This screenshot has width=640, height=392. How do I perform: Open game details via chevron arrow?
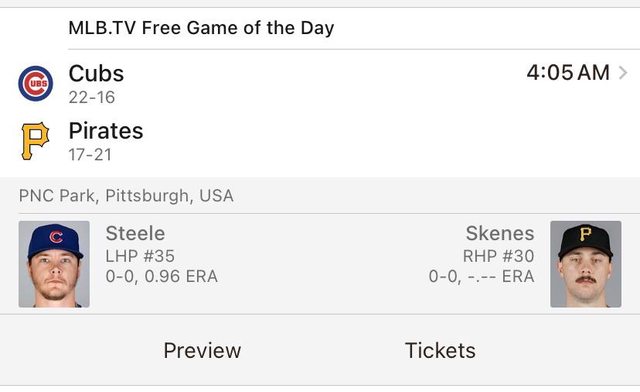click(x=623, y=73)
